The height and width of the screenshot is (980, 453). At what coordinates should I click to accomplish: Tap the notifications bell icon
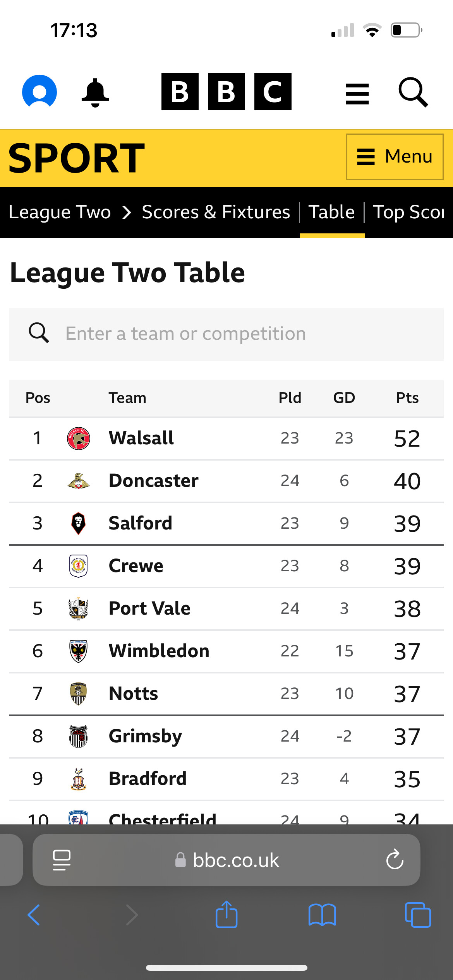[95, 93]
